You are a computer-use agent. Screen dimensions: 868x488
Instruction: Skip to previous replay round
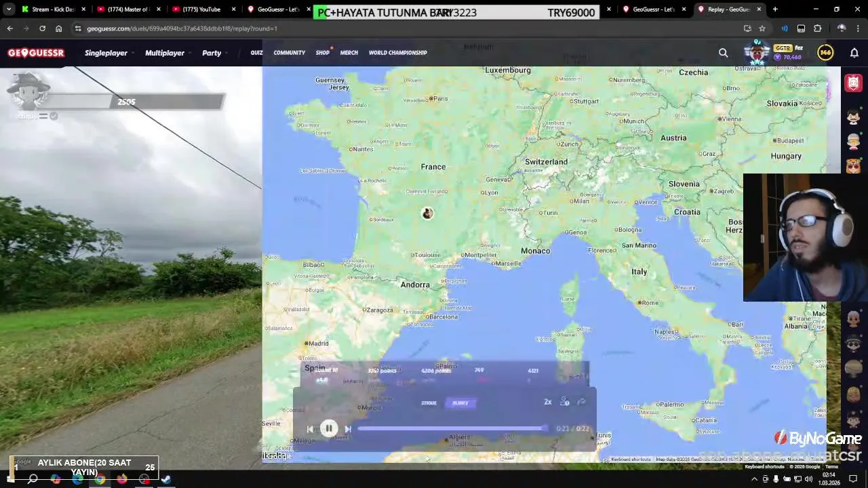click(x=310, y=429)
